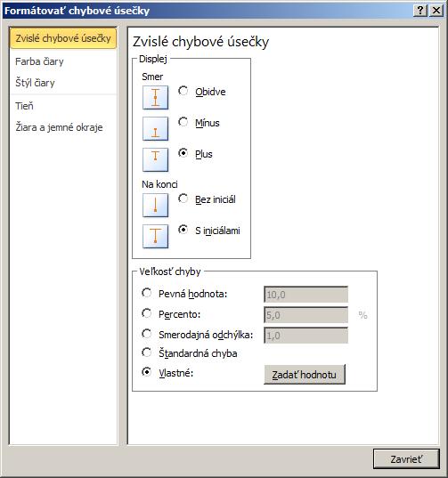Click the Plus direction error bar icon
Viewport: 448px width, 478px height.
pyautogui.click(x=155, y=159)
